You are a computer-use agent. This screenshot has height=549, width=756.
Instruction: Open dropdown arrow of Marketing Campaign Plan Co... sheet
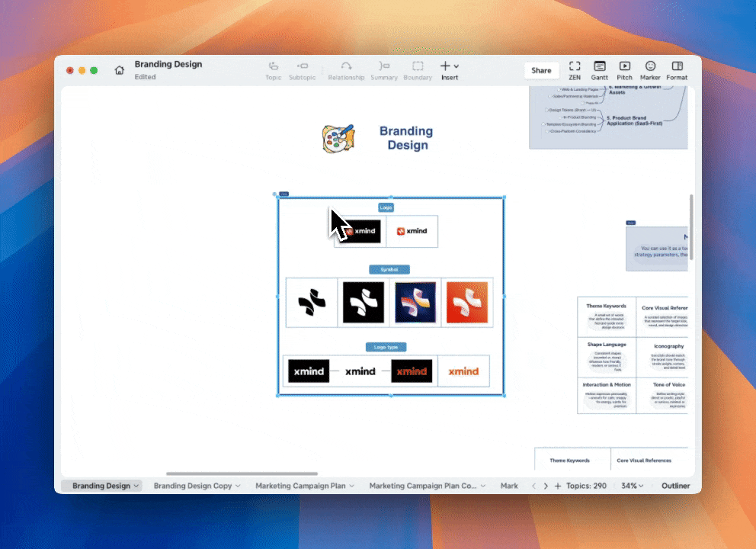click(482, 486)
